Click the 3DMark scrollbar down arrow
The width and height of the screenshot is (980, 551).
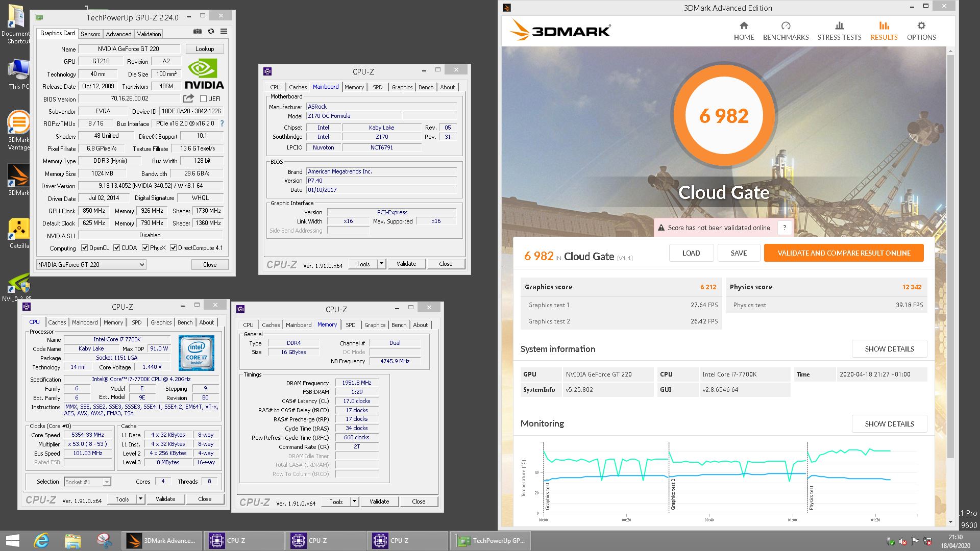pyautogui.click(x=950, y=522)
